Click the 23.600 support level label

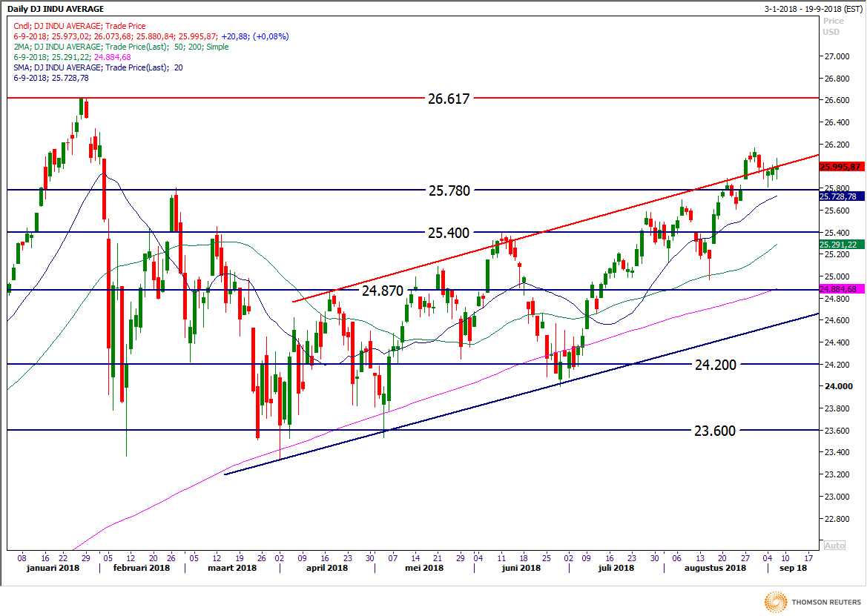tap(715, 431)
